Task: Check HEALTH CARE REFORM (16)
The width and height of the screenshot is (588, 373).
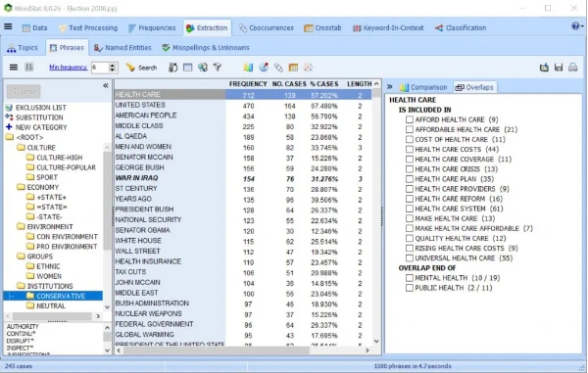Action: (410, 199)
